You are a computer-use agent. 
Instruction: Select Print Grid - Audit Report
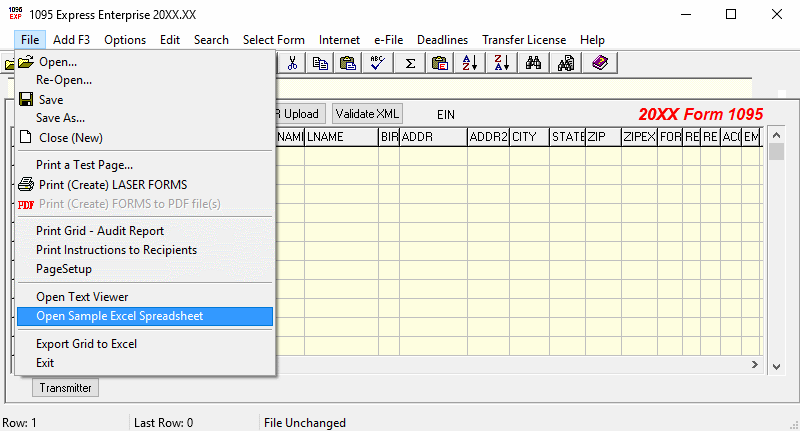click(100, 231)
